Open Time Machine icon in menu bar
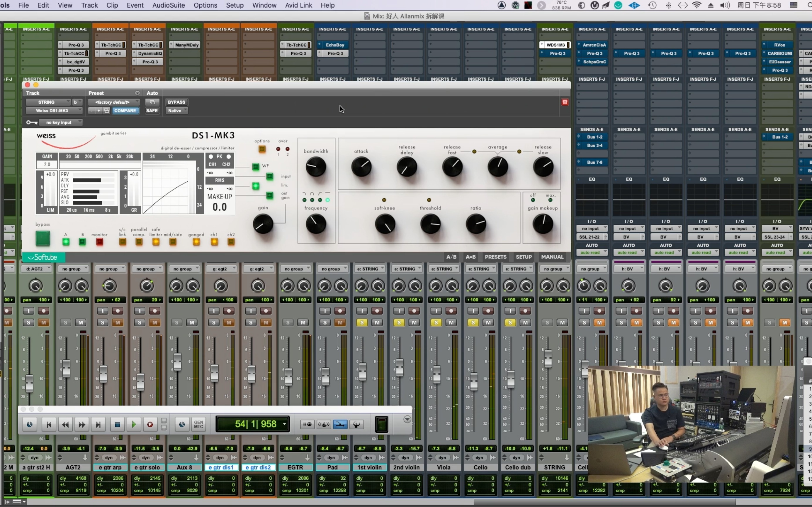 pos(652,5)
